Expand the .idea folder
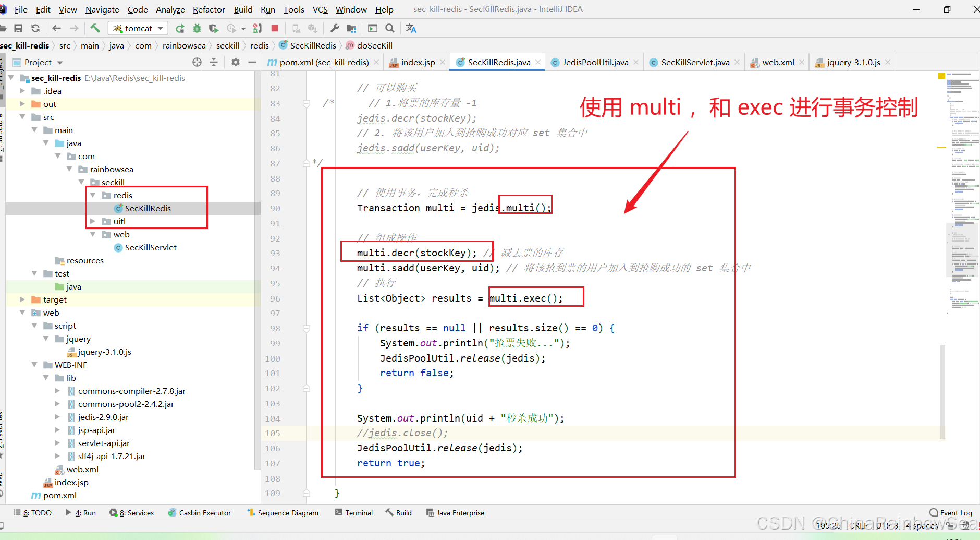 pos(22,91)
